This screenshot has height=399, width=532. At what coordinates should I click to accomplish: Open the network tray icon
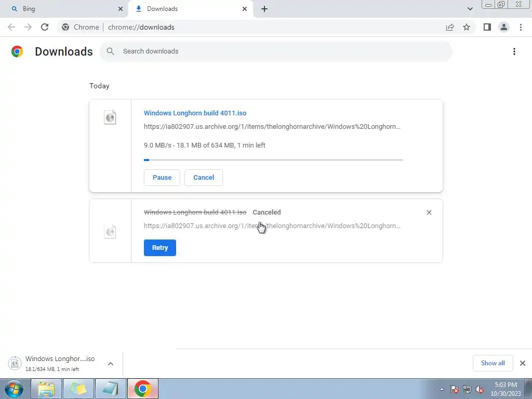(x=467, y=389)
